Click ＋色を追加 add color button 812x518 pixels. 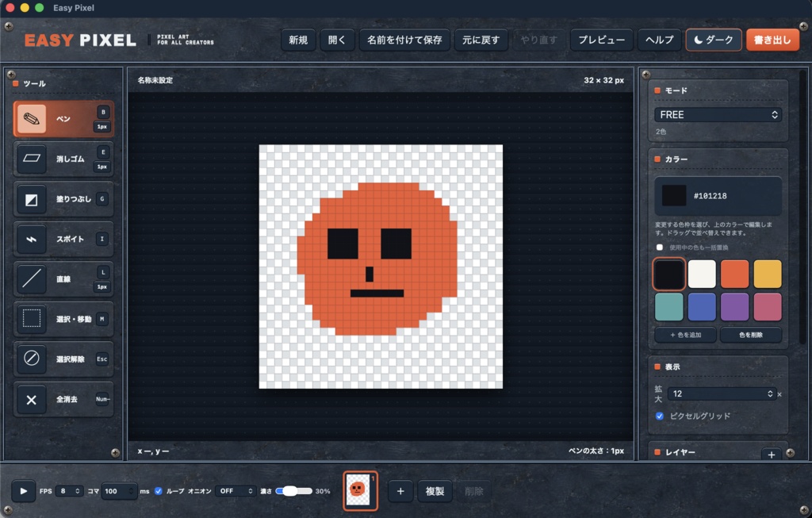[686, 335]
